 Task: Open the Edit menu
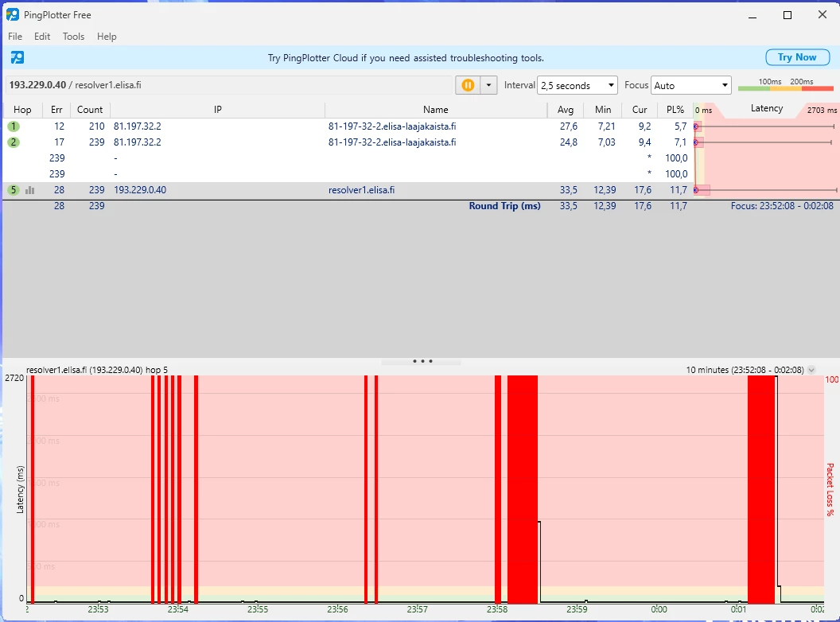42,37
